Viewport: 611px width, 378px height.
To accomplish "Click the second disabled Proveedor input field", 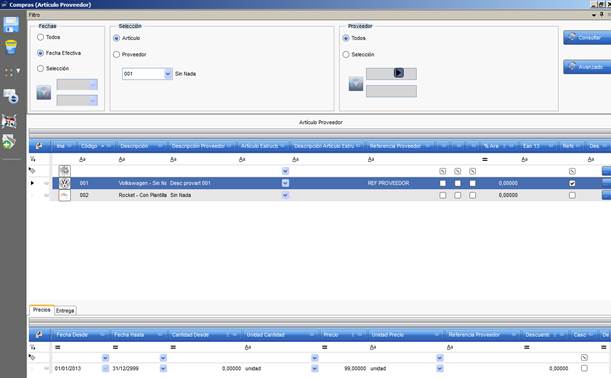I will point(391,91).
